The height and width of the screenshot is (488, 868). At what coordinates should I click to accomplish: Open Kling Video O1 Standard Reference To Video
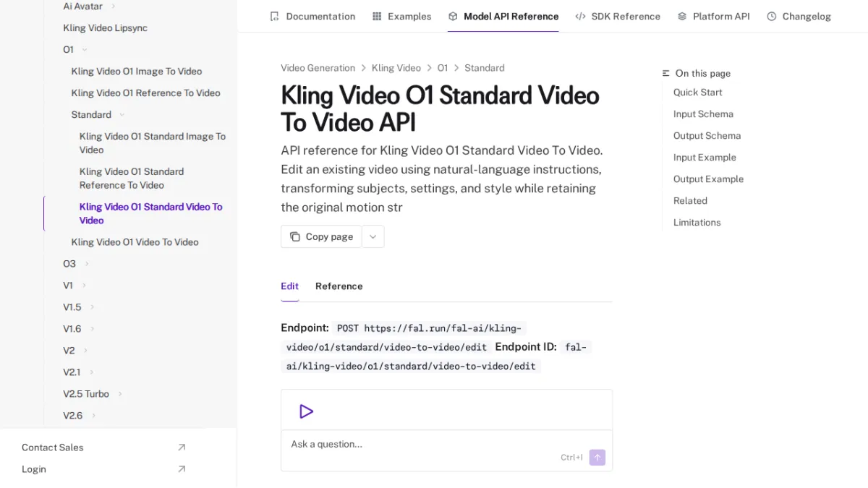point(132,179)
